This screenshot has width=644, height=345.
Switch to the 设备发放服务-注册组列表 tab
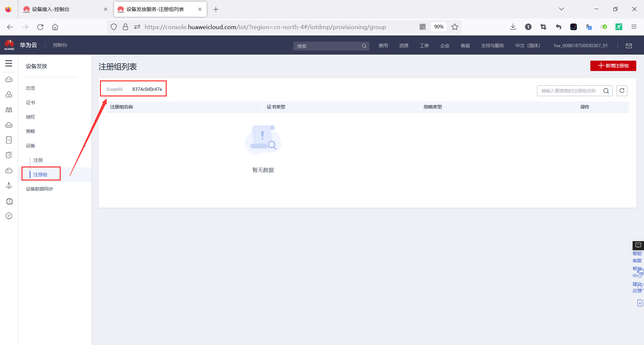pyautogui.click(x=160, y=9)
